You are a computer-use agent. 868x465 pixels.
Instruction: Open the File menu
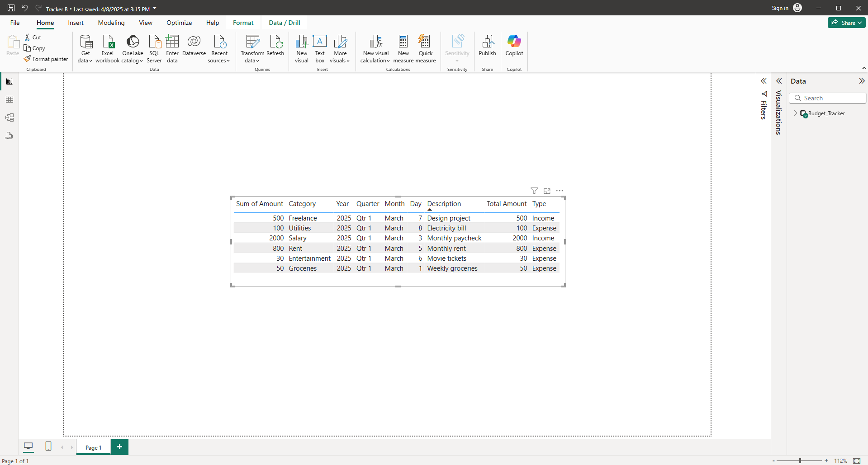[x=15, y=23]
